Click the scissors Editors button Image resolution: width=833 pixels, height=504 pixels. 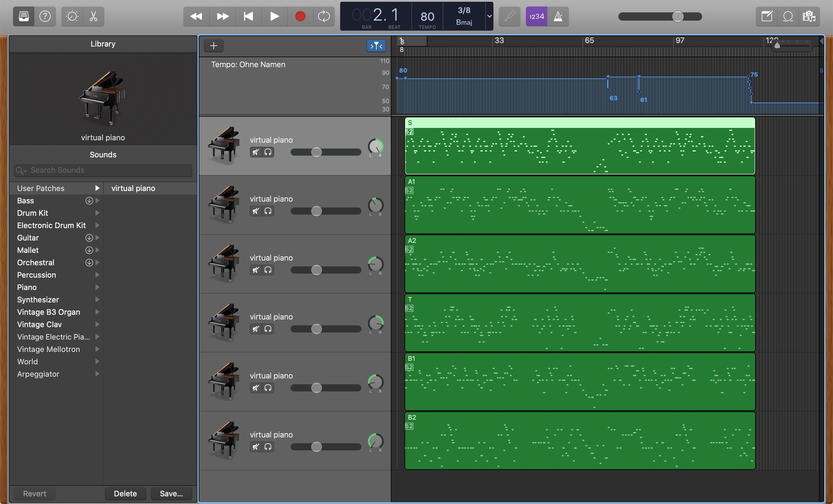click(93, 16)
